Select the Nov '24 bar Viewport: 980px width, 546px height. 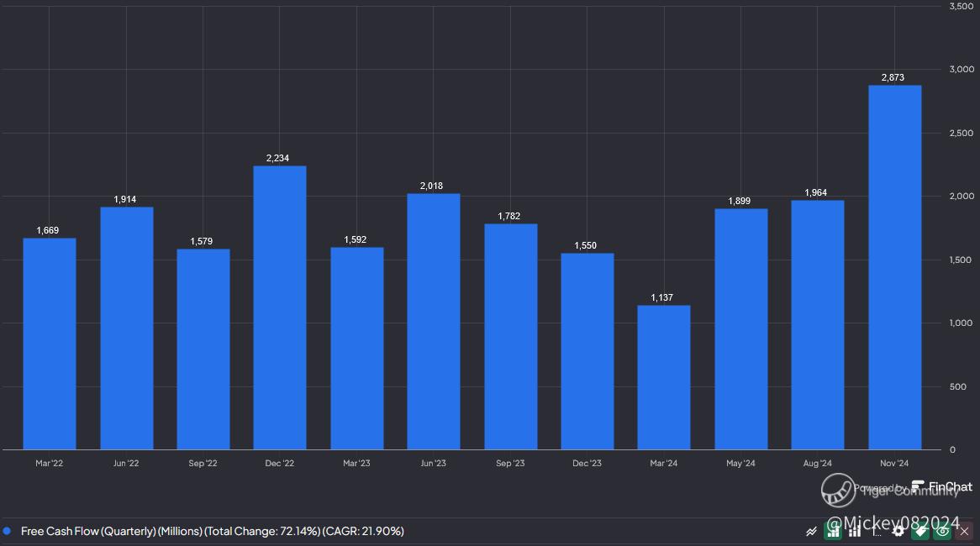pyautogui.click(x=894, y=267)
